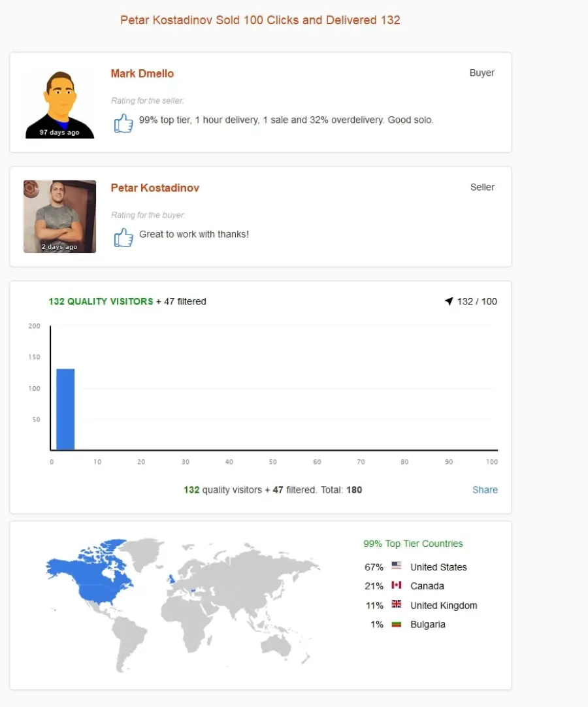Click the arrow icon beside 132 / 100
Screen dimensions: 588x707
(x=449, y=301)
